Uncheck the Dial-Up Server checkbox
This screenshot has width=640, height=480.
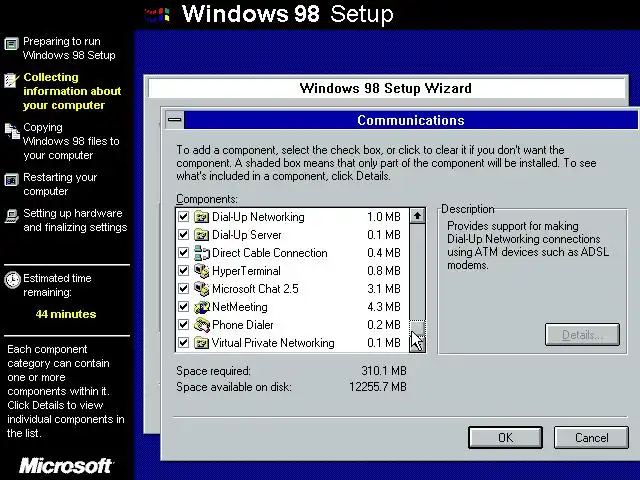(x=184, y=235)
